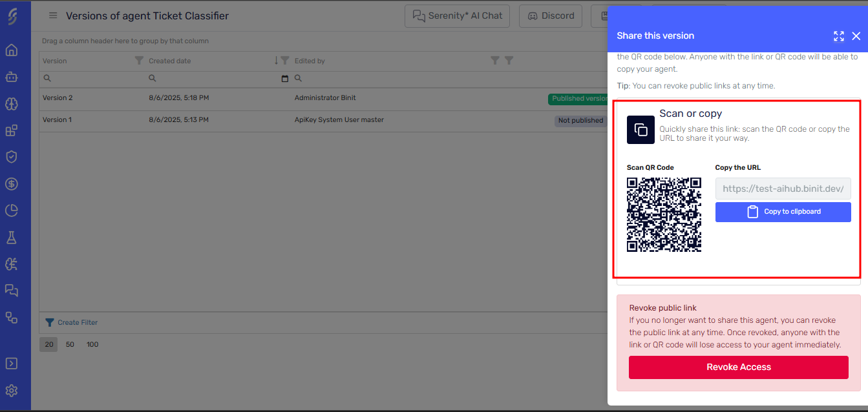
Task: Click the 8/6/2025, 5:13 PM date cell
Action: pyautogui.click(x=178, y=119)
